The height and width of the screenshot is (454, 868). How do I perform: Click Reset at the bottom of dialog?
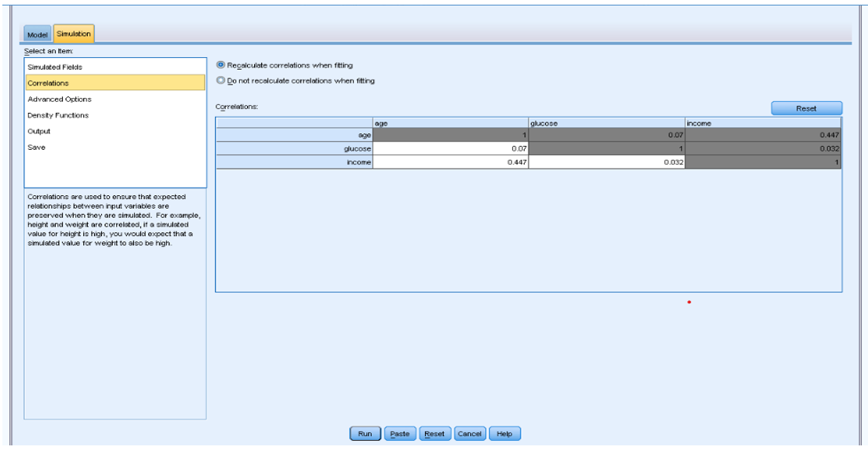click(434, 433)
